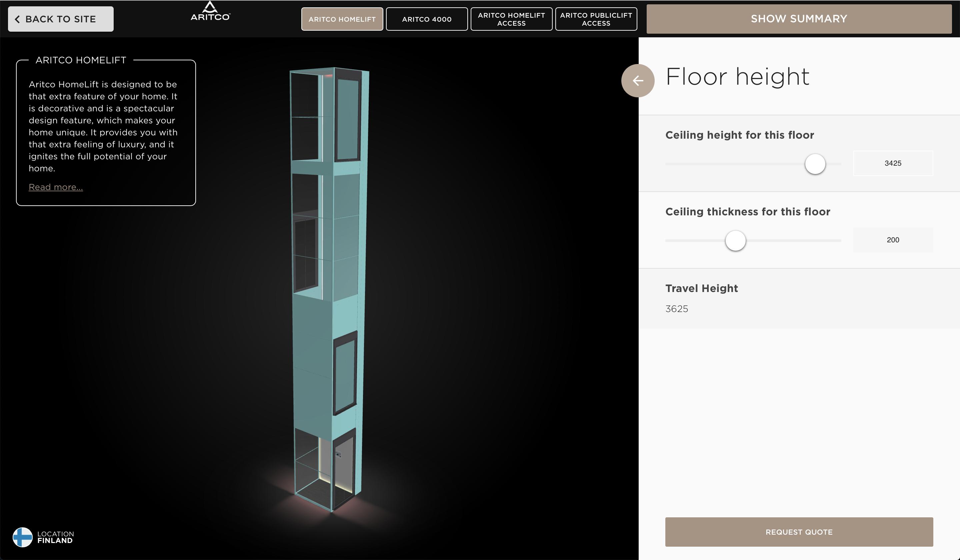960x560 pixels.
Task: Click the Request Quote button
Action: (799, 532)
